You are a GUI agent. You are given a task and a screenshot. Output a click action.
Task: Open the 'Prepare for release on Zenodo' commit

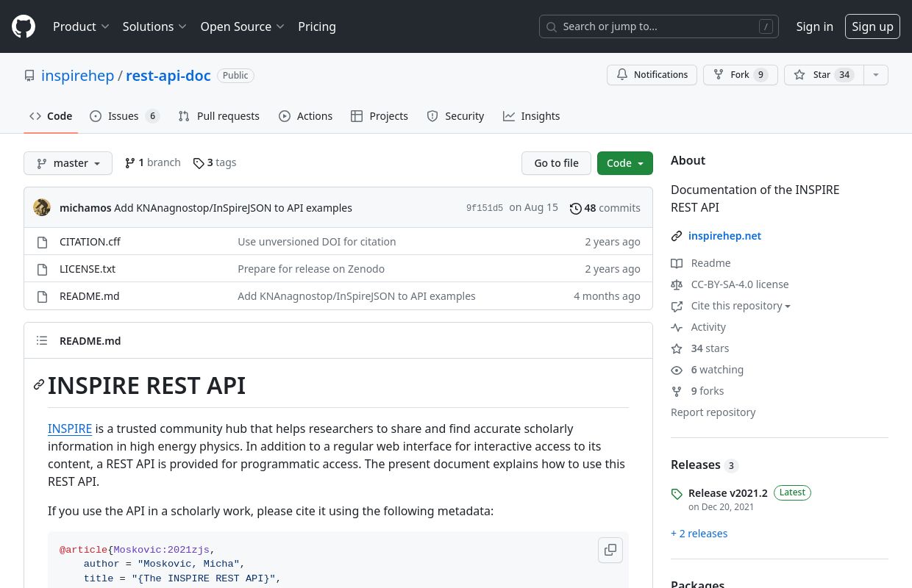pyautogui.click(x=311, y=269)
